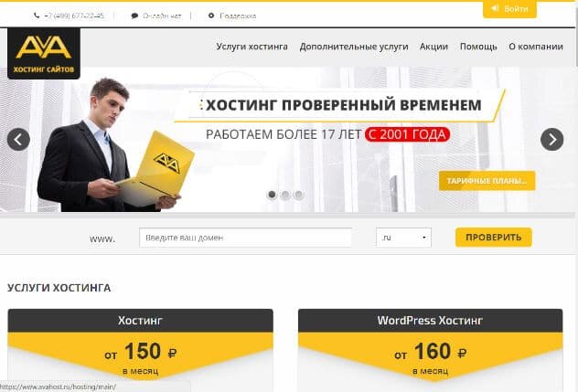This screenshot has height=392, width=578.
Task: Open the Помощь menu item
Action: (478, 47)
